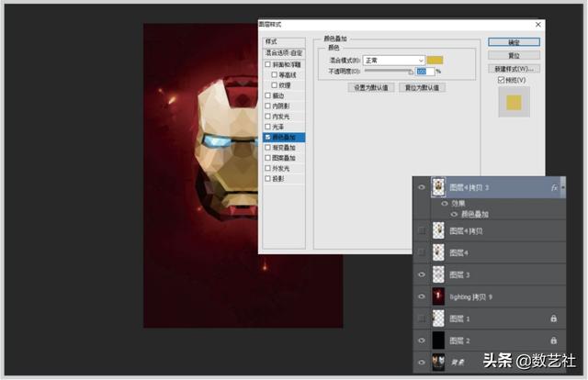This screenshot has width=588, height=380.
Task: Hide the top selected 图层4拷贝 layer
Action: [422, 187]
